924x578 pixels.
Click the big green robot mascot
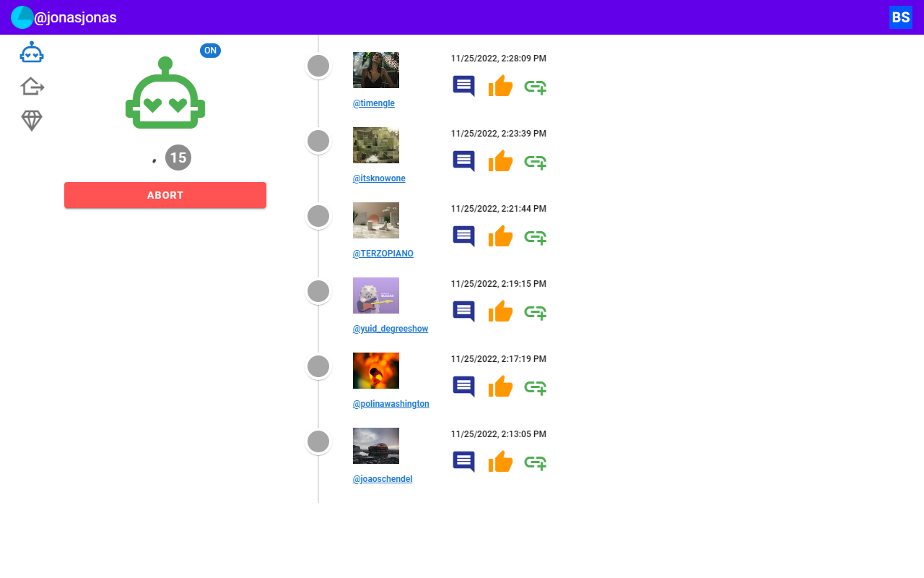coord(165,94)
